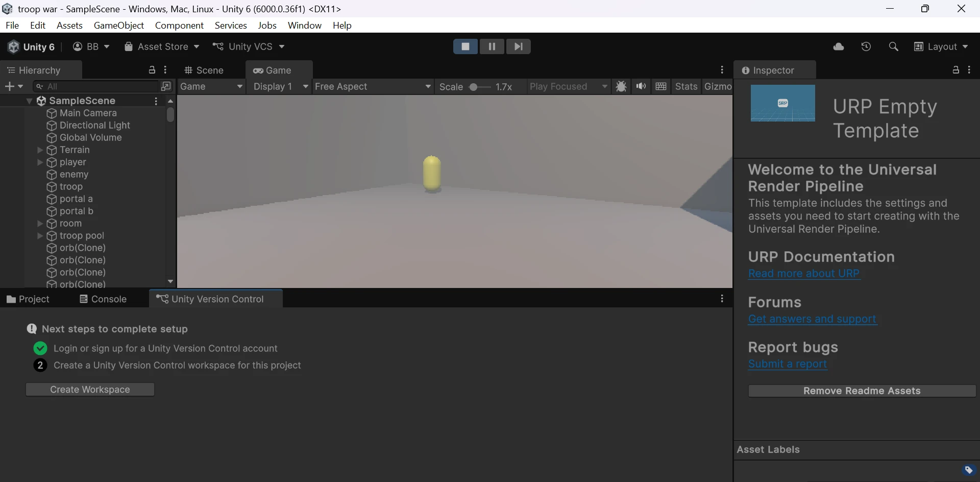Open the Play Focused dropdown
Screen dimensions: 980x482
[569, 86]
